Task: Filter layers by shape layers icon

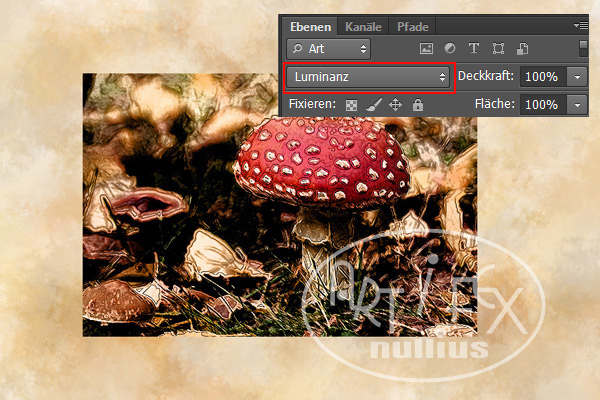Action: pos(498,49)
